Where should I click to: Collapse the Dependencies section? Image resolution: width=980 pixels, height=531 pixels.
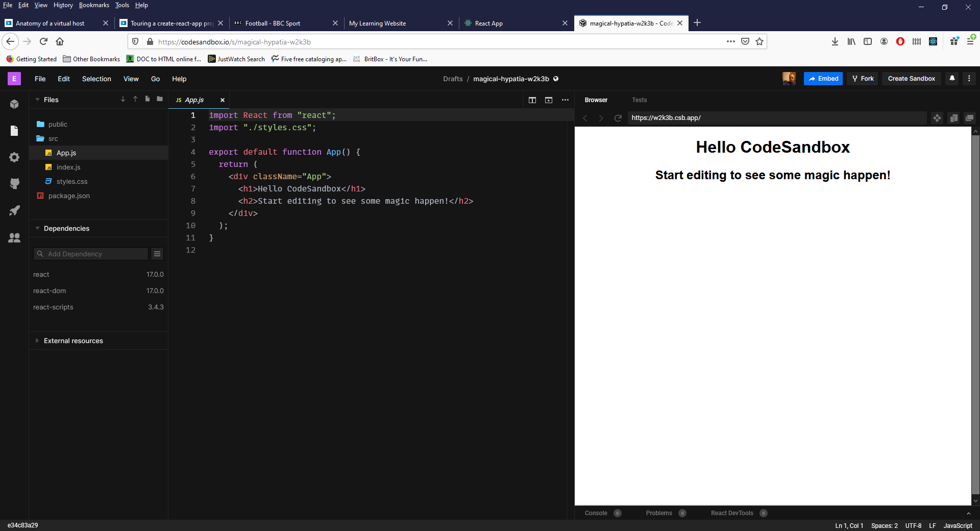click(37, 228)
